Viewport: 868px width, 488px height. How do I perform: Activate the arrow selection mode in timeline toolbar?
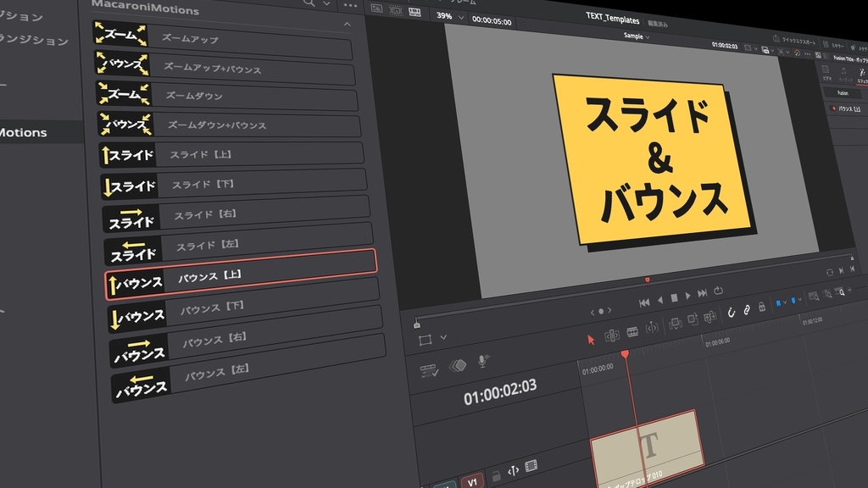[590, 339]
